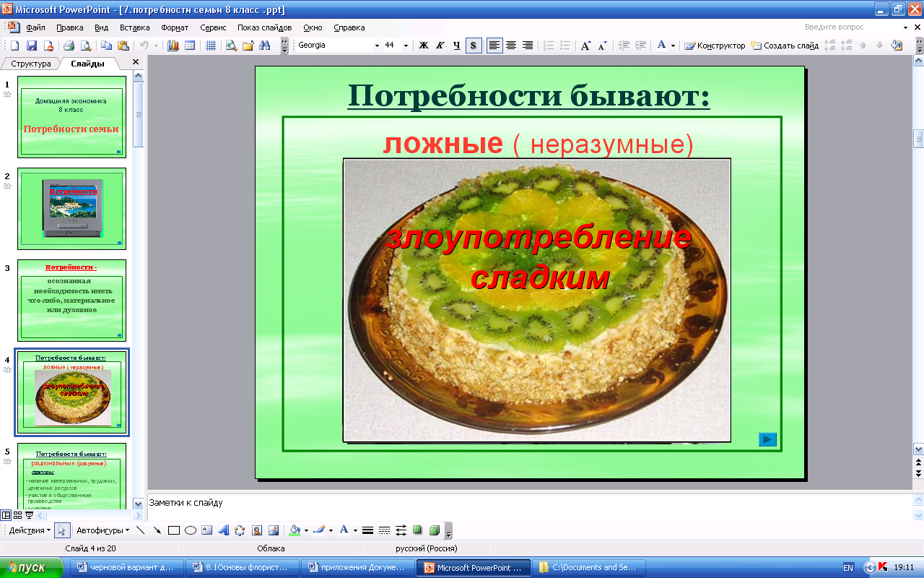Open Действия drawing menu
This screenshot has height=578, width=924.
[29, 530]
